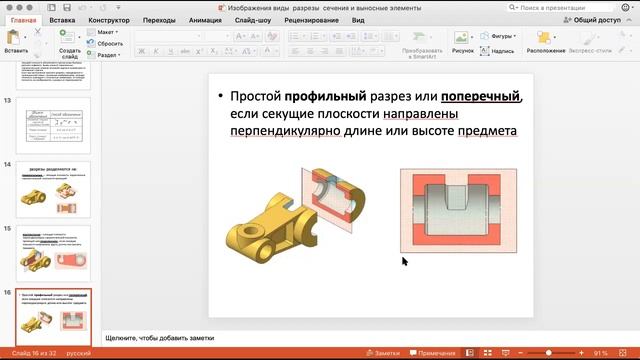
Task: Click the Общий доступ share button
Action: coord(592,20)
